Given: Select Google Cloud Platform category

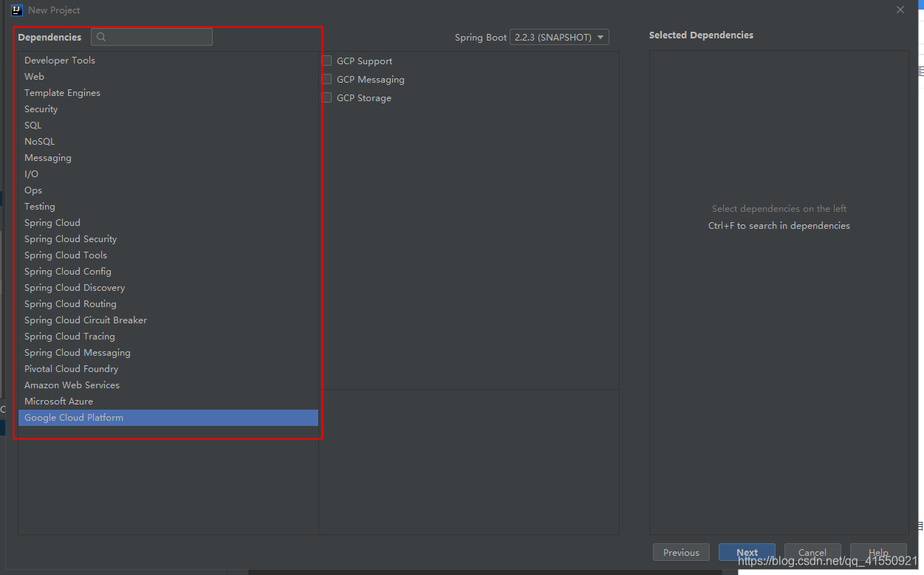Looking at the screenshot, I should [168, 418].
